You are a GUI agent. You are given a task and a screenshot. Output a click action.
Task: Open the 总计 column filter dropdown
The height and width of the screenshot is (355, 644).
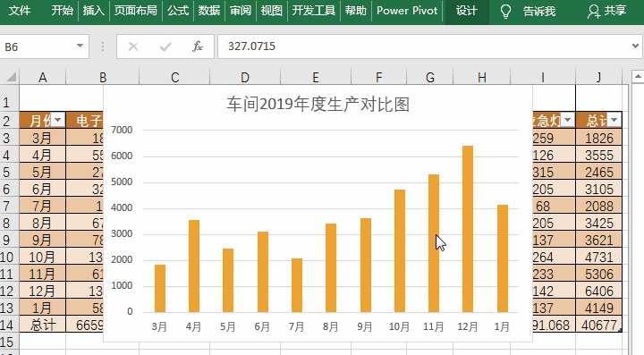coord(614,120)
